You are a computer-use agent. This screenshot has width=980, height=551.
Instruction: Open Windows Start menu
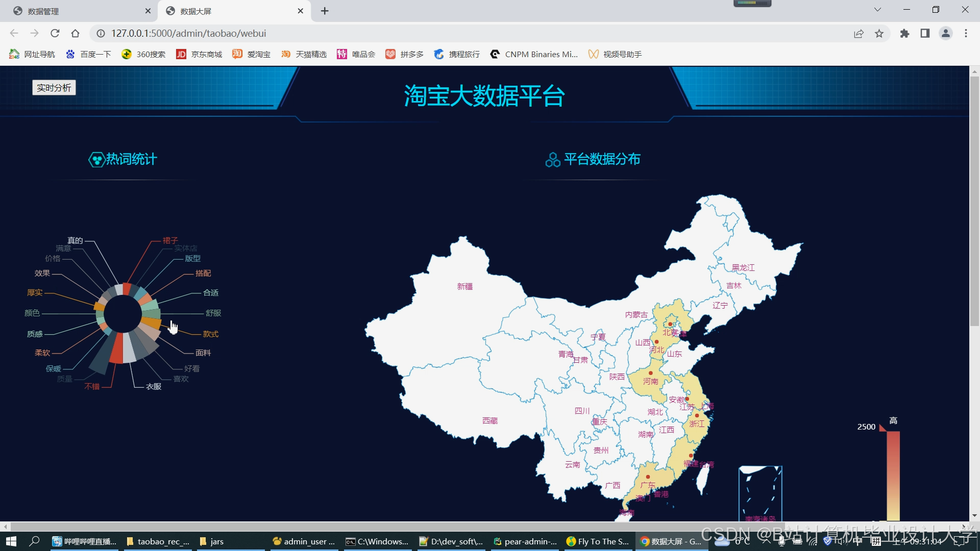point(11,541)
